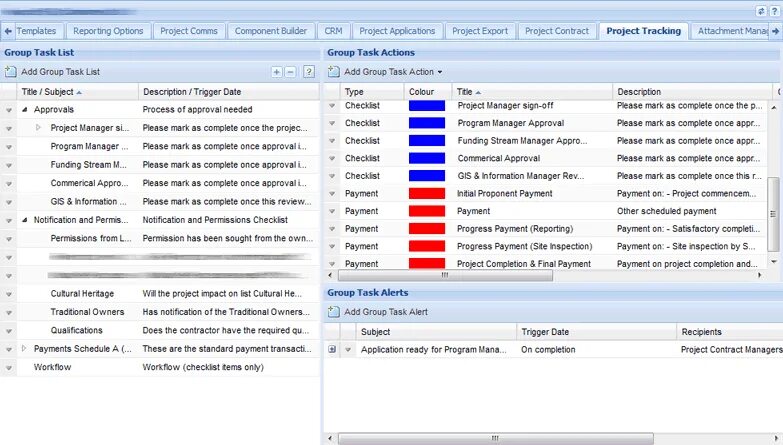Click the Recipients column header
This screenshot has width=783, height=445.
pyautogui.click(x=730, y=332)
